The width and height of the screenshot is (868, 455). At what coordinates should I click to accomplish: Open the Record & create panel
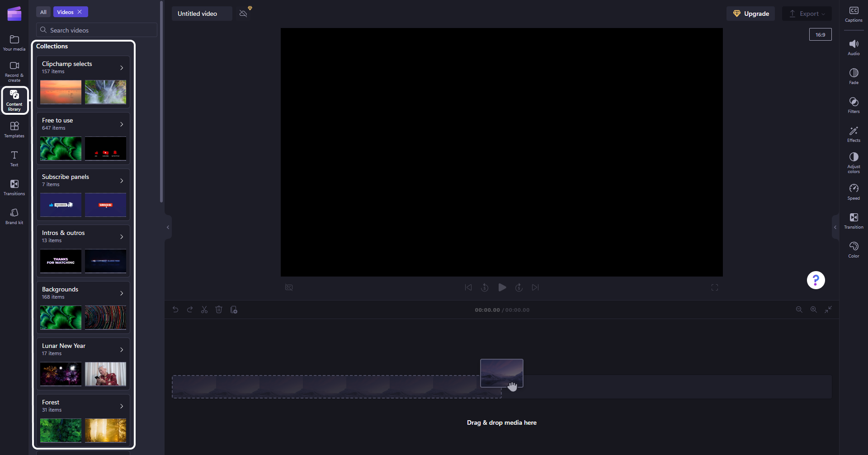click(14, 71)
